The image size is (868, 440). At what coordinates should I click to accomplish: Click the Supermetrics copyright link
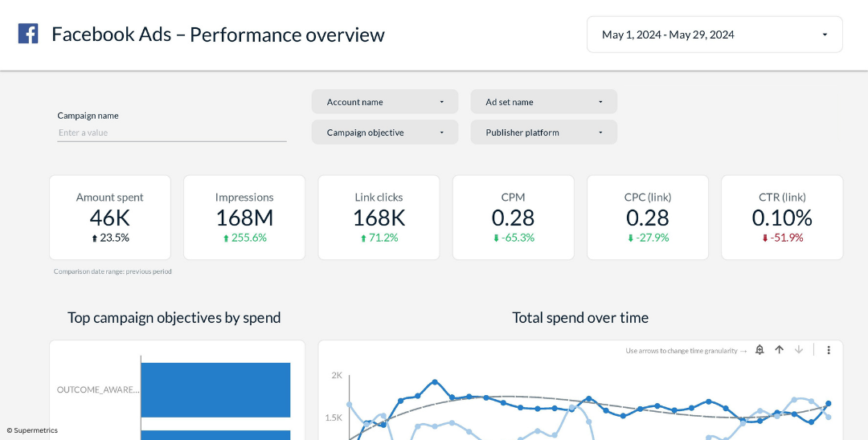pos(32,430)
